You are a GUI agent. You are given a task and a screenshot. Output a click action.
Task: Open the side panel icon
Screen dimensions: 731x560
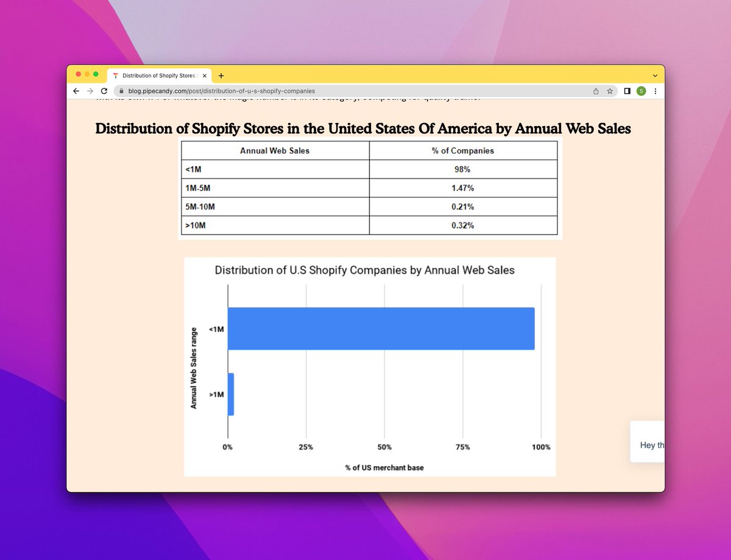point(627,91)
